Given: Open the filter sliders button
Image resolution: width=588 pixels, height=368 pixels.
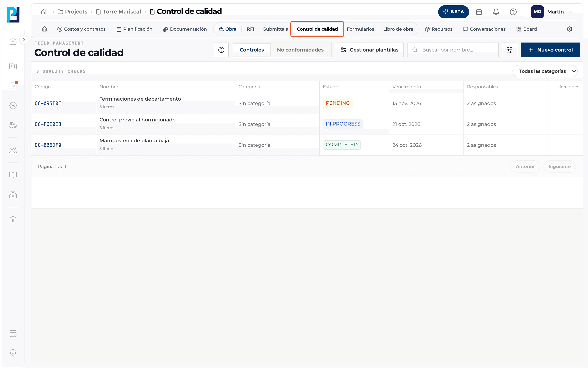Looking at the screenshot, I should pos(510,50).
